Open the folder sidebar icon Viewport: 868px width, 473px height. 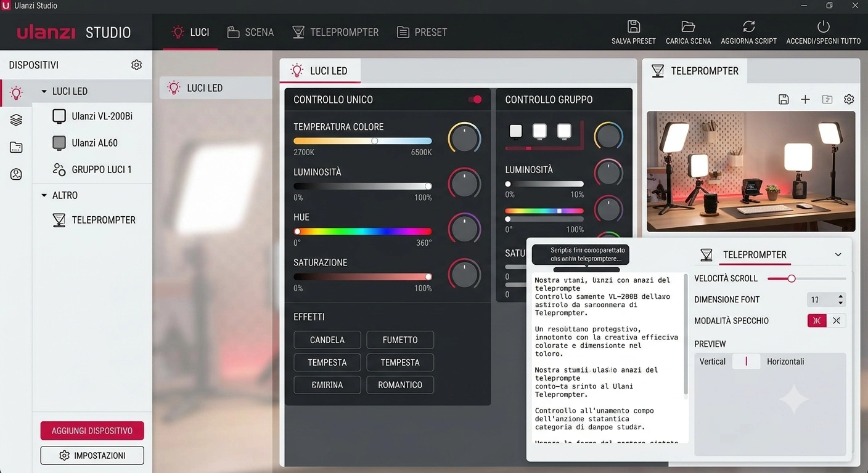tap(16, 147)
